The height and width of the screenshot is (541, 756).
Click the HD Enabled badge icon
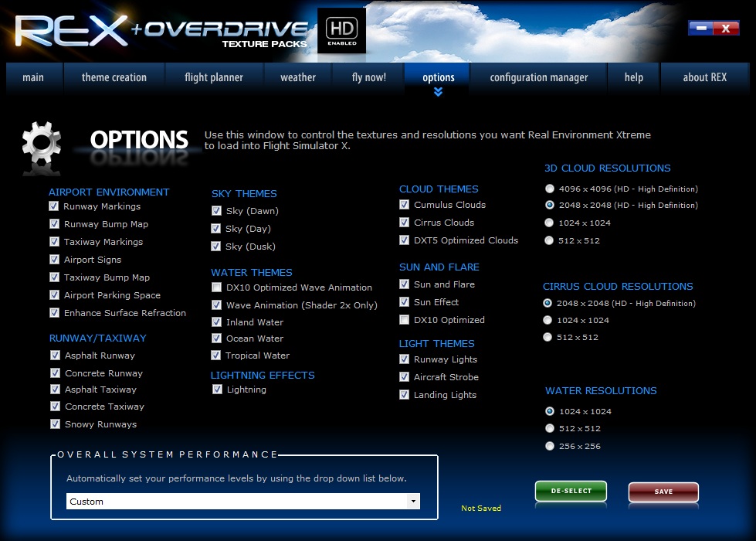[341, 30]
